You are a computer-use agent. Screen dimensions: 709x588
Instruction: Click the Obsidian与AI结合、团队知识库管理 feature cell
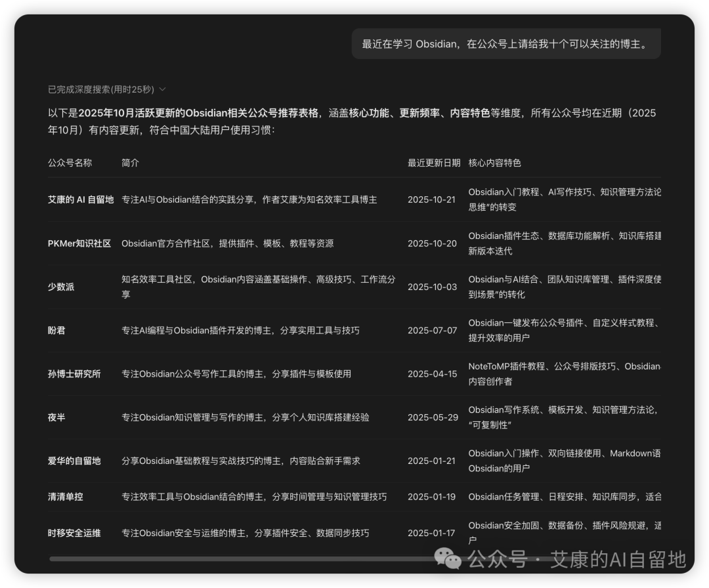[565, 287]
